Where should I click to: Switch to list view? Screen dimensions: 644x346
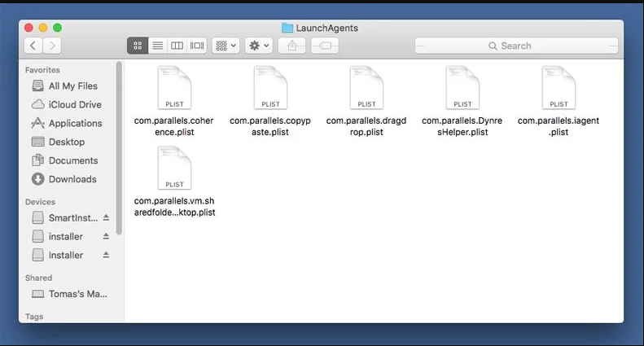[158, 46]
